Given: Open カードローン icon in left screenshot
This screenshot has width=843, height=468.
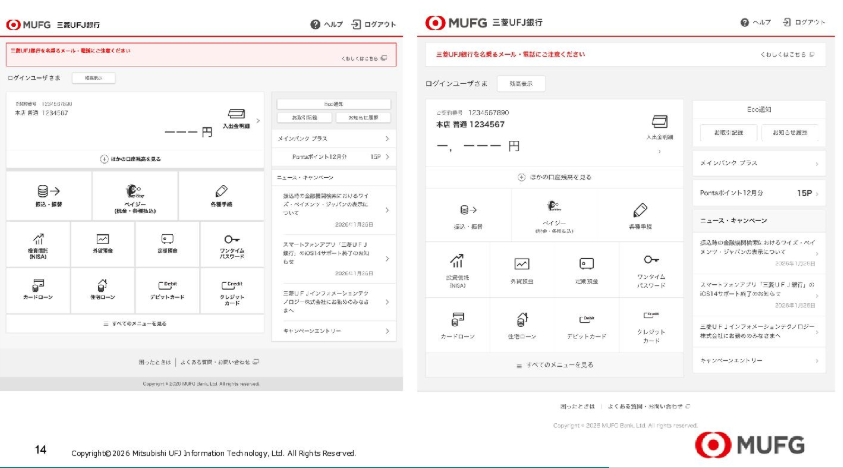Looking at the screenshot, I should click(x=38, y=285).
